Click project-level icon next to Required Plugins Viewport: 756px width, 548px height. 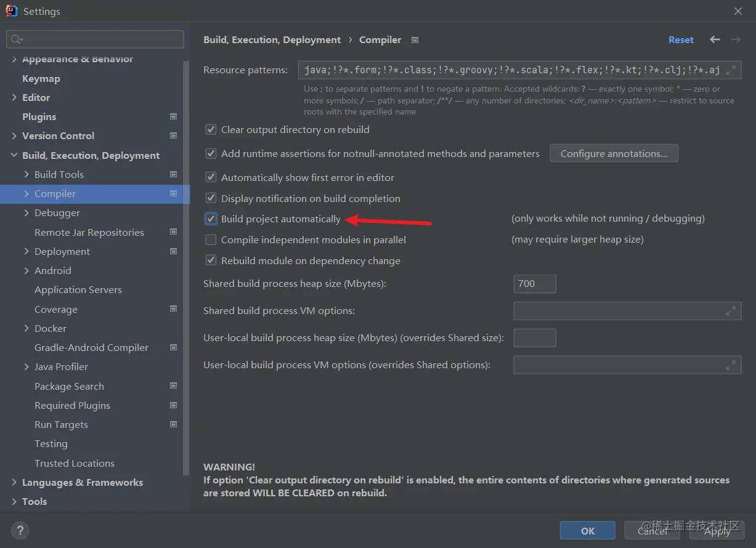point(173,405)
